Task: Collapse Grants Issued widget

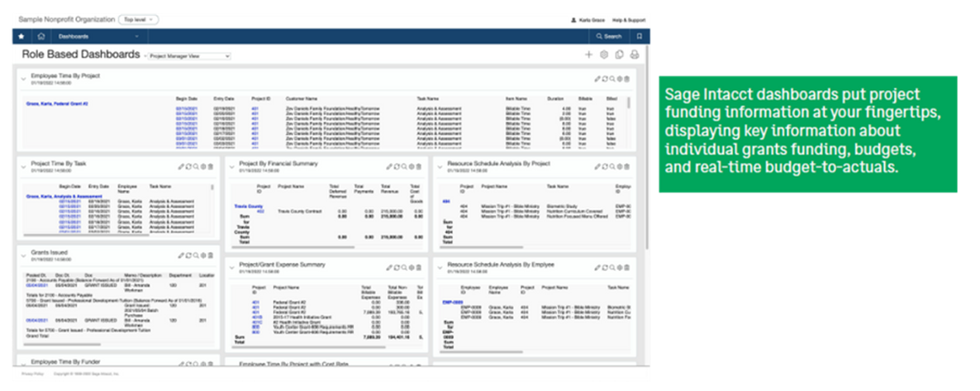Action: 24,255
